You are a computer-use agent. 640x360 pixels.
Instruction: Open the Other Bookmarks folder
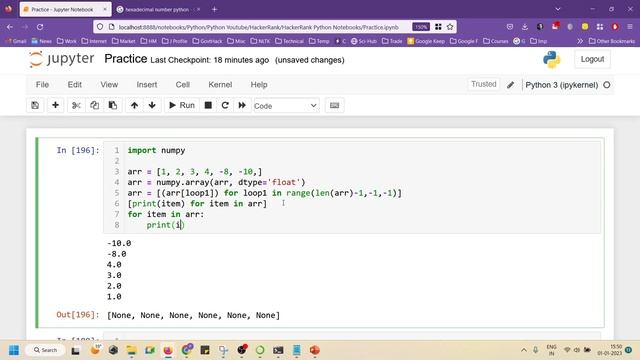tap(612, 41)
